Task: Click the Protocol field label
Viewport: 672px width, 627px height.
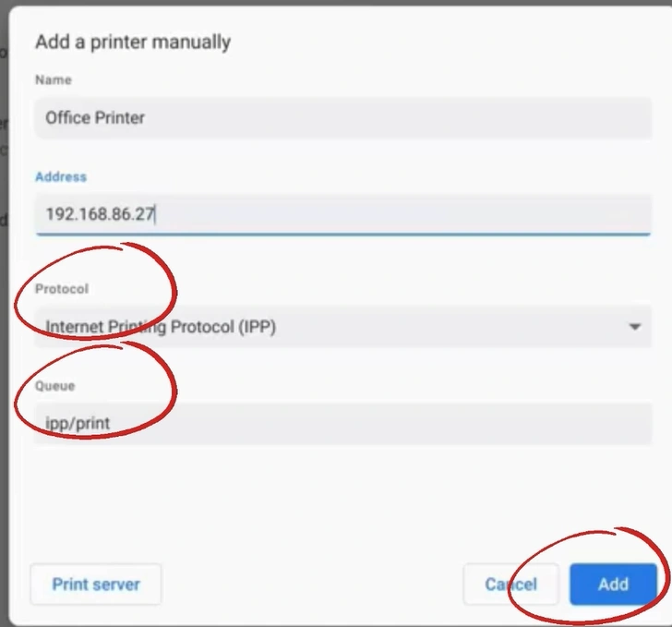Action: click(62, 289)
